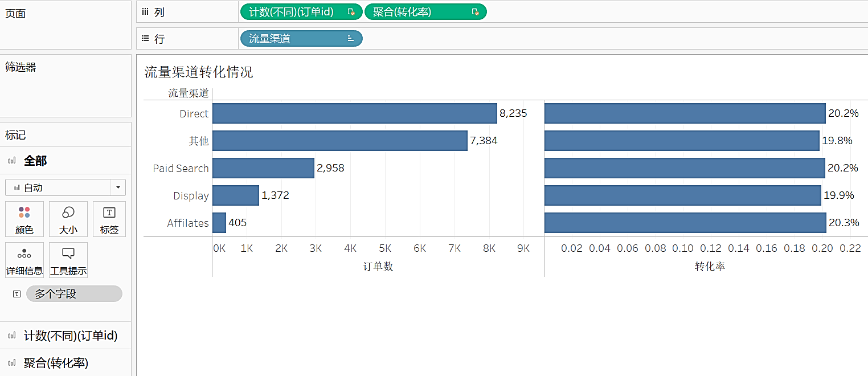Open the 大小 size mark card
Image resolution: width=868 pixels, height=376 pixels.
pos(68,219)
